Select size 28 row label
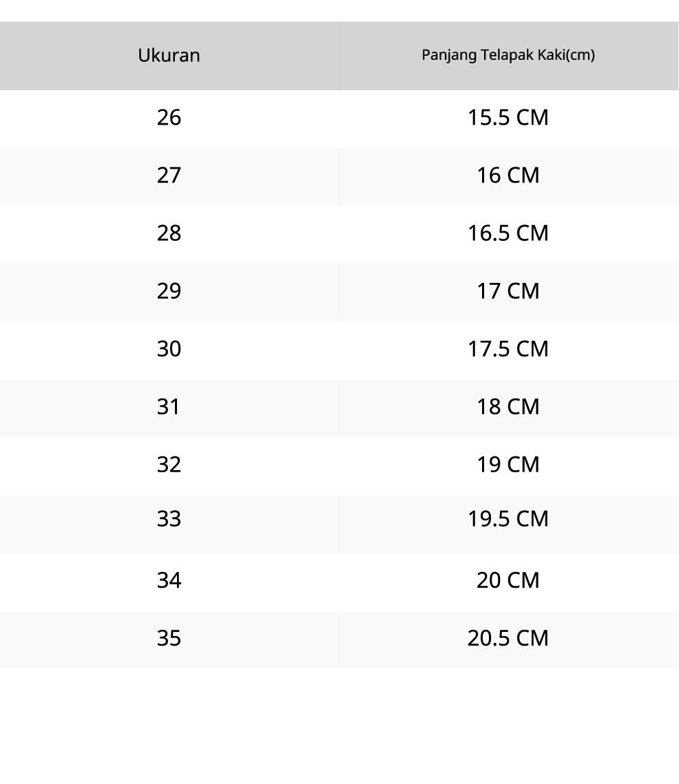The image size is (679, 784). [169, 233]
